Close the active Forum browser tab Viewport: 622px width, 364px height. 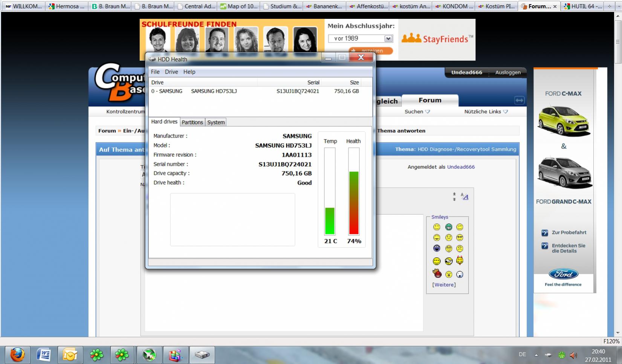555,6
